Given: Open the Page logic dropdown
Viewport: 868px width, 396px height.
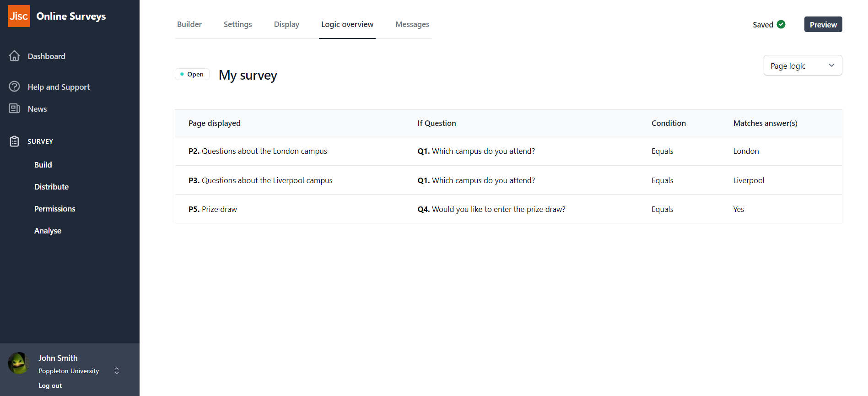Looking at the screenshot, I should (803, 65).
